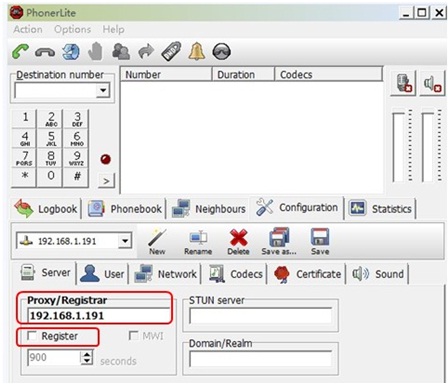Click the green call handset icon
Viewport: 448px width, 385px height.
click(20, 52)
